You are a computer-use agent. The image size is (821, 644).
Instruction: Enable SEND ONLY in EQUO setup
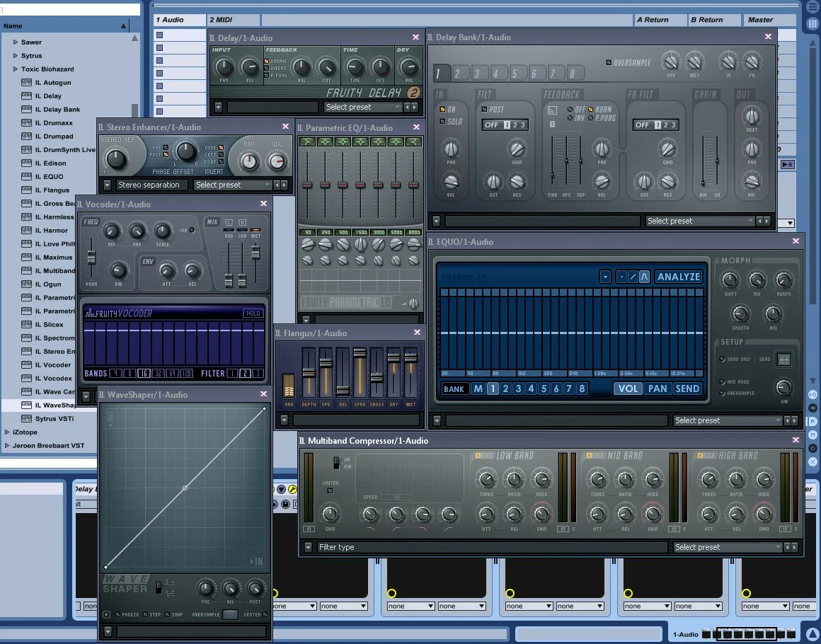click(x=723, y=360)
